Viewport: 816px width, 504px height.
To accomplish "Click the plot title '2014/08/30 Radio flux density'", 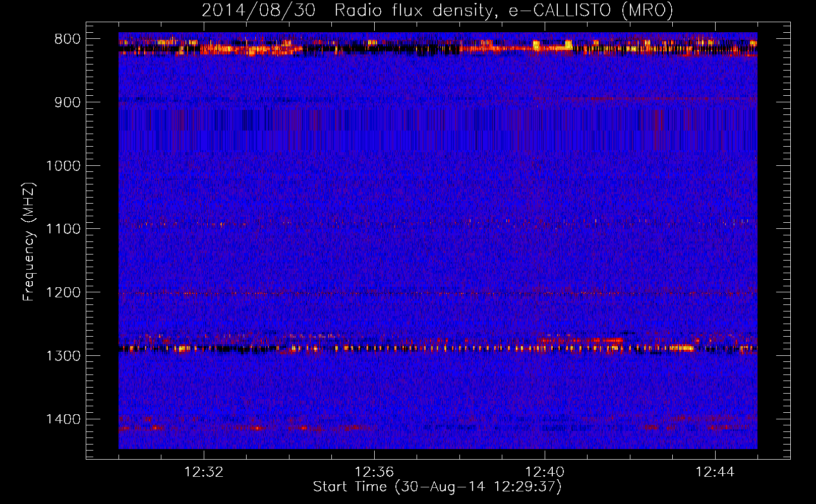I will [x=437, y=11].
